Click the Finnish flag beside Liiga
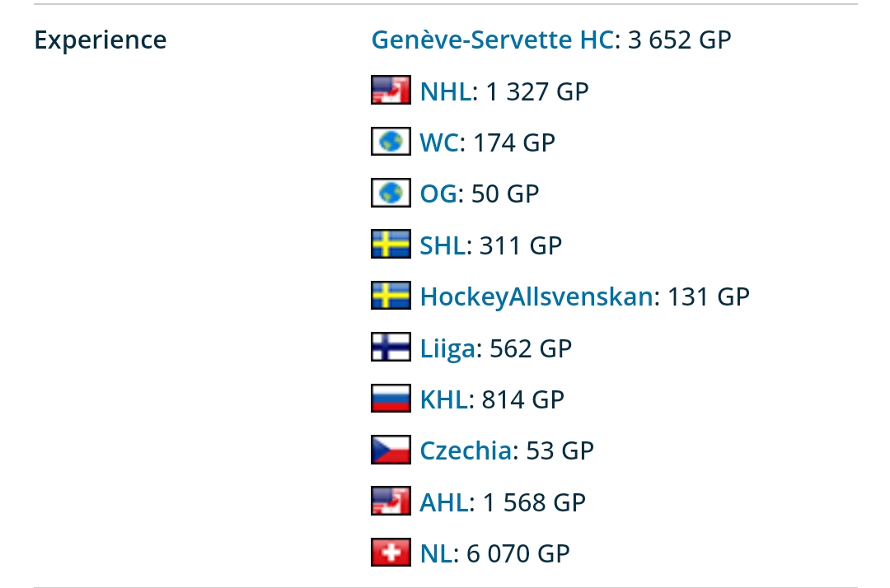890x588 pixels. click(x=391, y=348)
